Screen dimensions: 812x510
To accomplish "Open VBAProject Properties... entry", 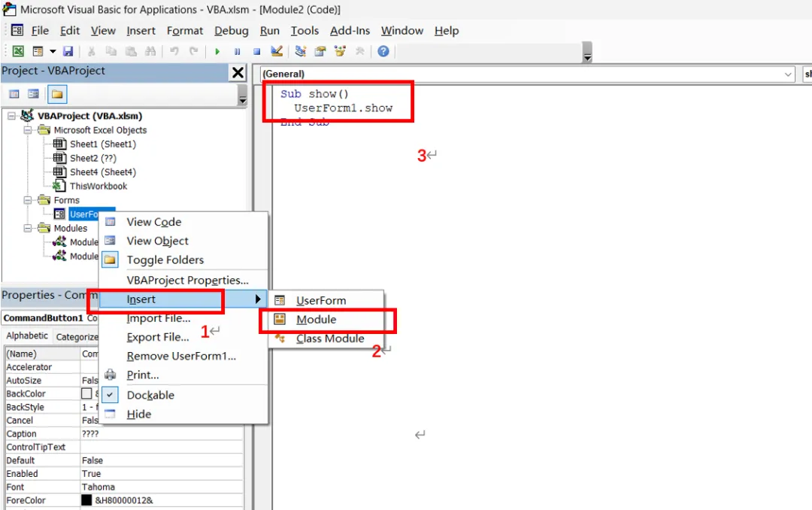I will point(184,281).
